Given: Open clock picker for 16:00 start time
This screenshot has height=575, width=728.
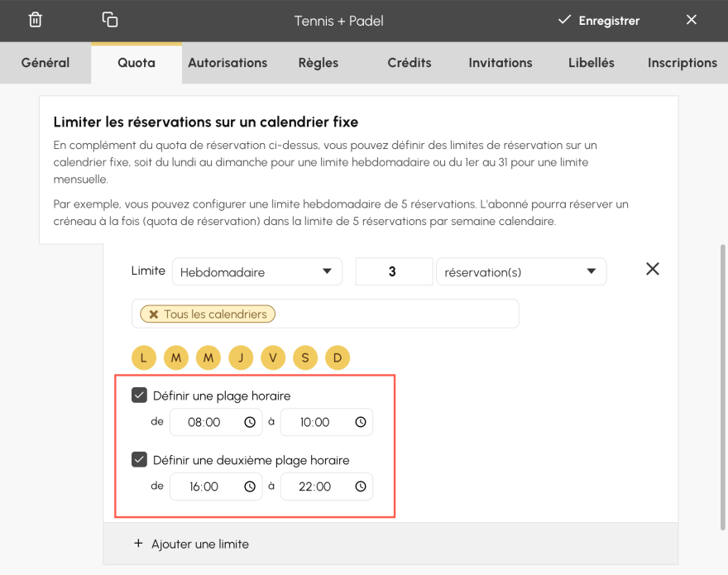Looking at the screenshot, I should click(250, 486).
